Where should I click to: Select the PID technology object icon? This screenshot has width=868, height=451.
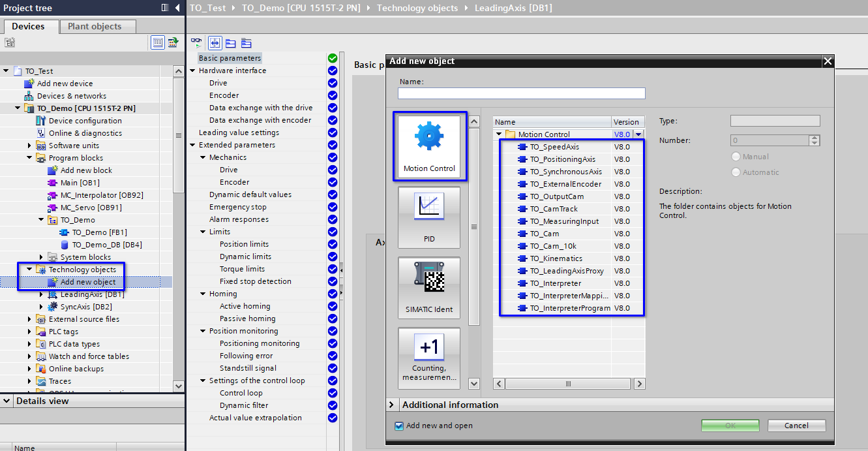428,217
